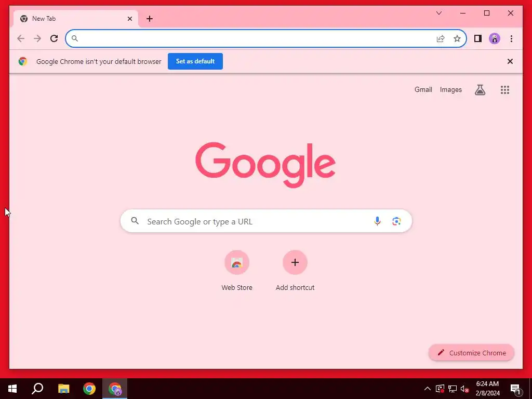
Task: Click the Add shortcut tile
Action: pos(295,270)
